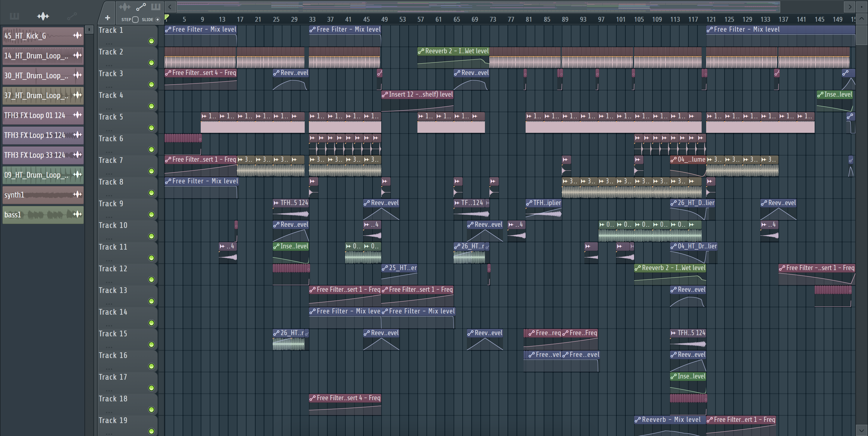The image size is (868, 436).
Task: Jump to bar 33 on timeline ruler
Action: (x=312, y=19)
